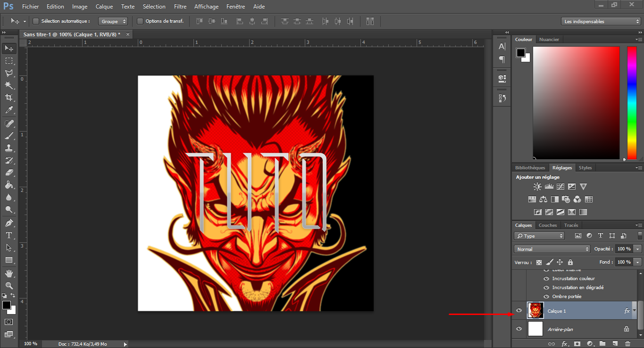Pick a color from the color field
The width and height of the screenshot is (644, 348).
576,103
